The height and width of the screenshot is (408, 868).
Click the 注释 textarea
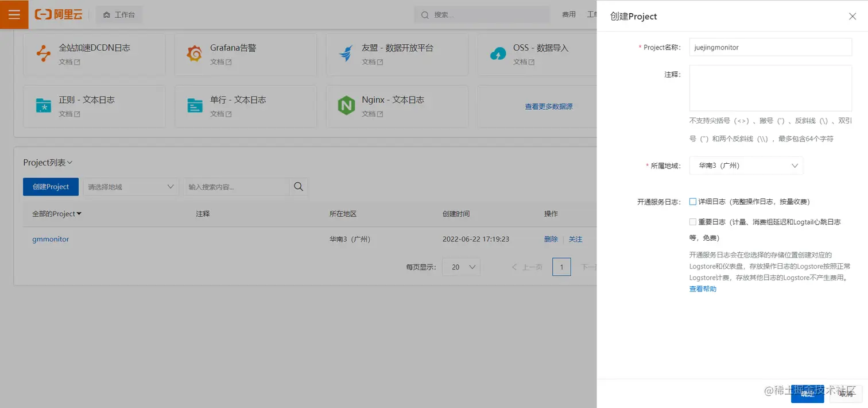coord(770,88)
